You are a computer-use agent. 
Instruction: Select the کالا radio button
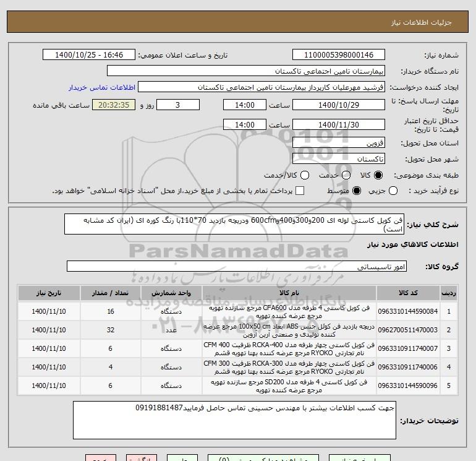[x=378, y=175]
